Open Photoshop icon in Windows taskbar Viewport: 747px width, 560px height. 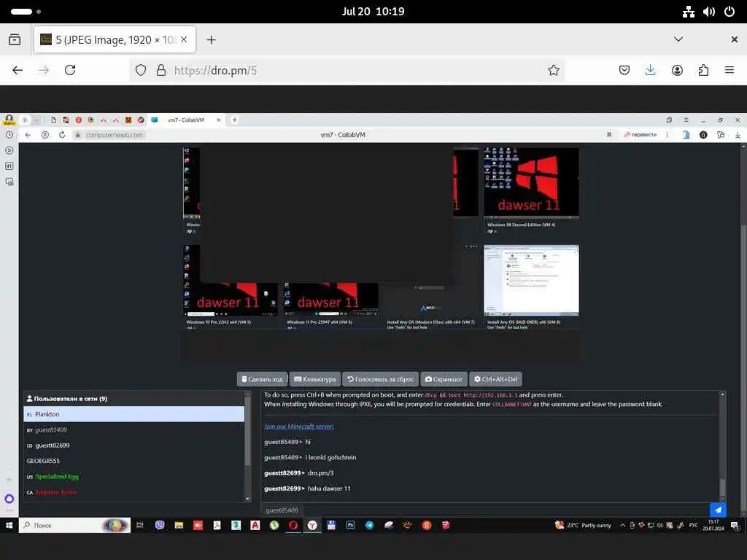(x=350, y=525)
